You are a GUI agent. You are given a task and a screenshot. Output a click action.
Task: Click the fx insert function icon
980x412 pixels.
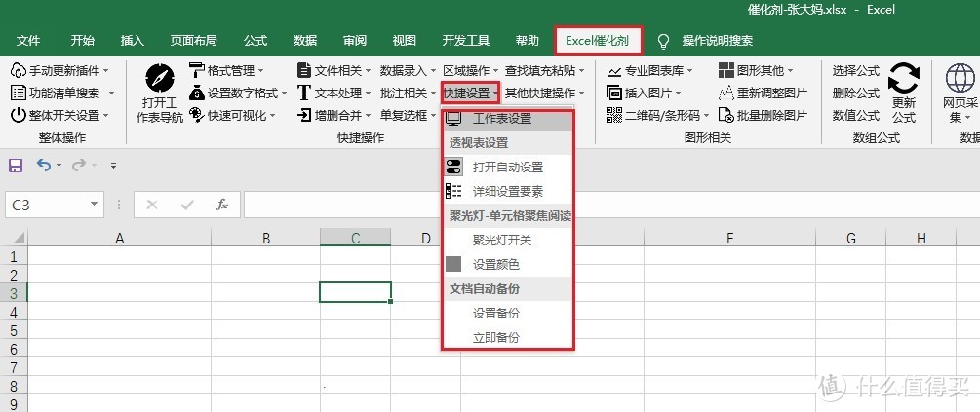[222, 205]
